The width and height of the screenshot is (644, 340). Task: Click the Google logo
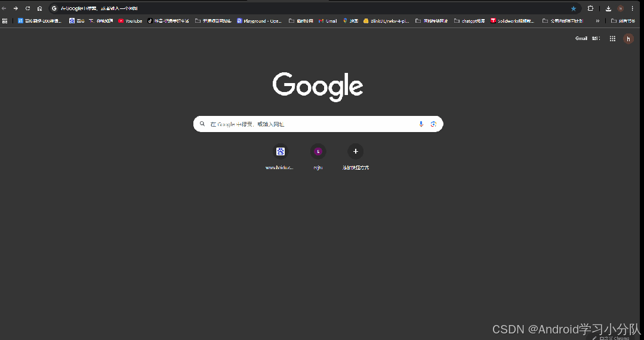click(318, 87)
